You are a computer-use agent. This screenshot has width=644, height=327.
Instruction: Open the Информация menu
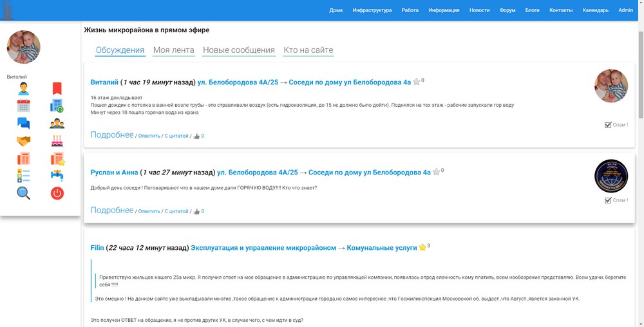(x=444, y=10)
